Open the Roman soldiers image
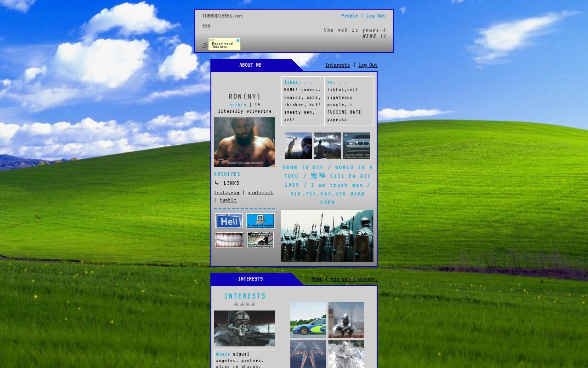 pos(327,236)
